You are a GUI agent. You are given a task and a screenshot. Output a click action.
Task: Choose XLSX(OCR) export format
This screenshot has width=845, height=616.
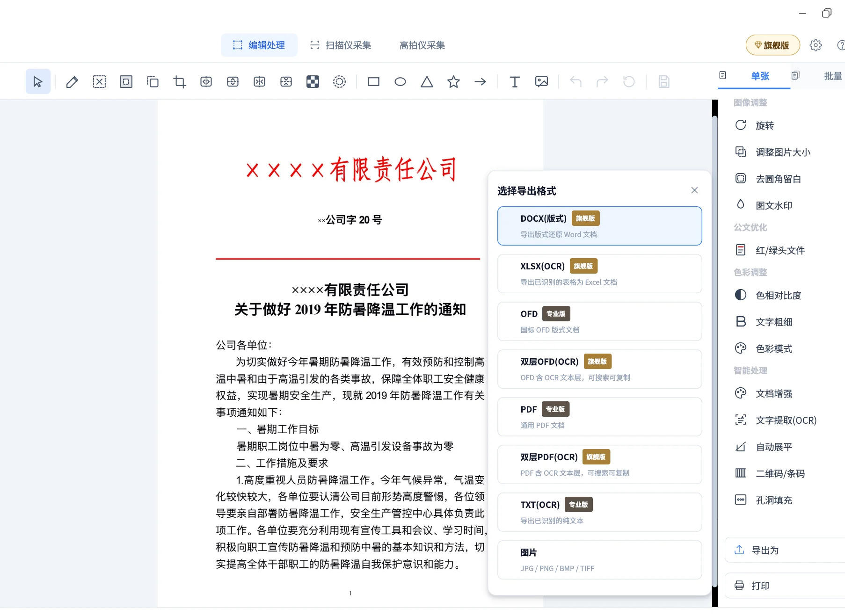[599, 274]
